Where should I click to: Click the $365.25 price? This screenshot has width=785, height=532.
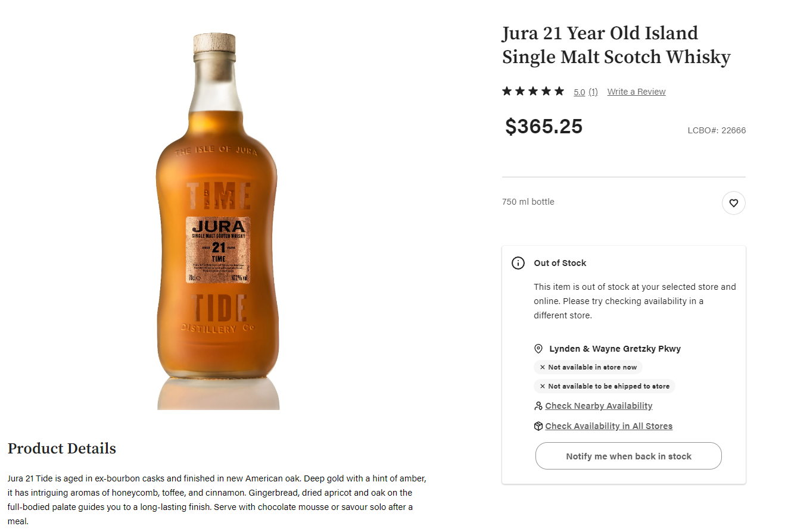(544, 126)
